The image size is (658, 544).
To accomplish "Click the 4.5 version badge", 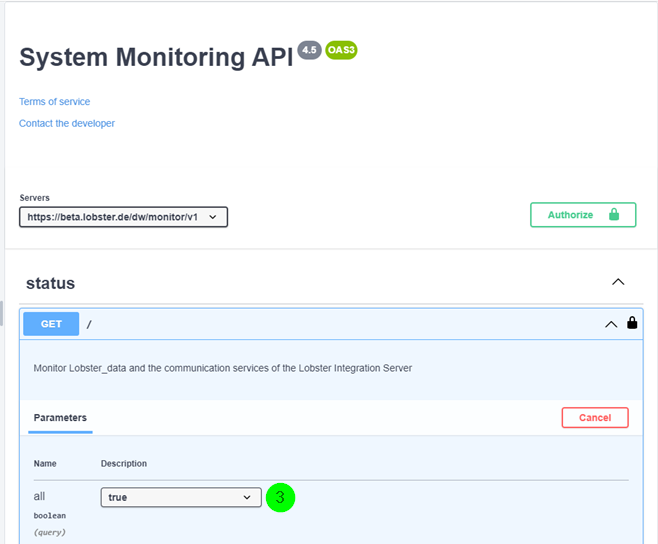I will click(x=309, y=51).
